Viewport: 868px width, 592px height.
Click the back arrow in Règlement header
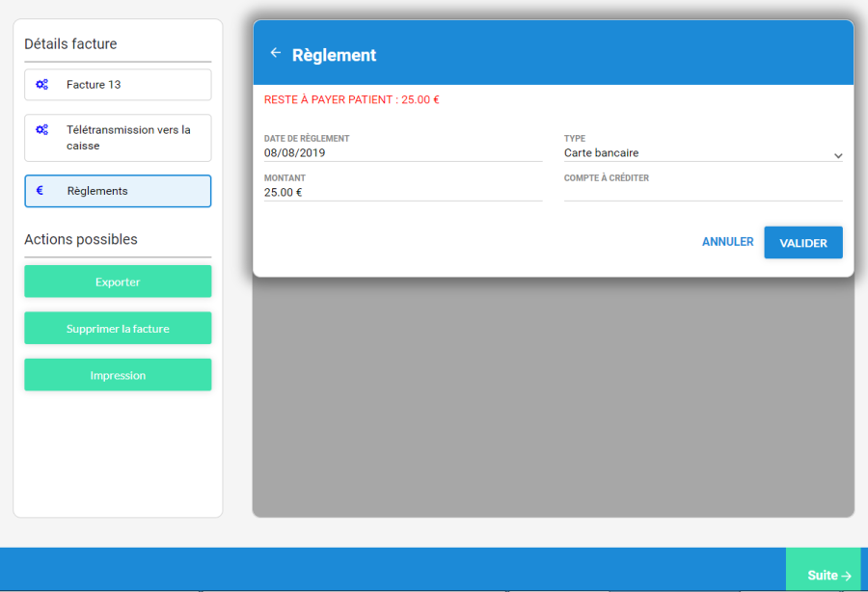275,54
